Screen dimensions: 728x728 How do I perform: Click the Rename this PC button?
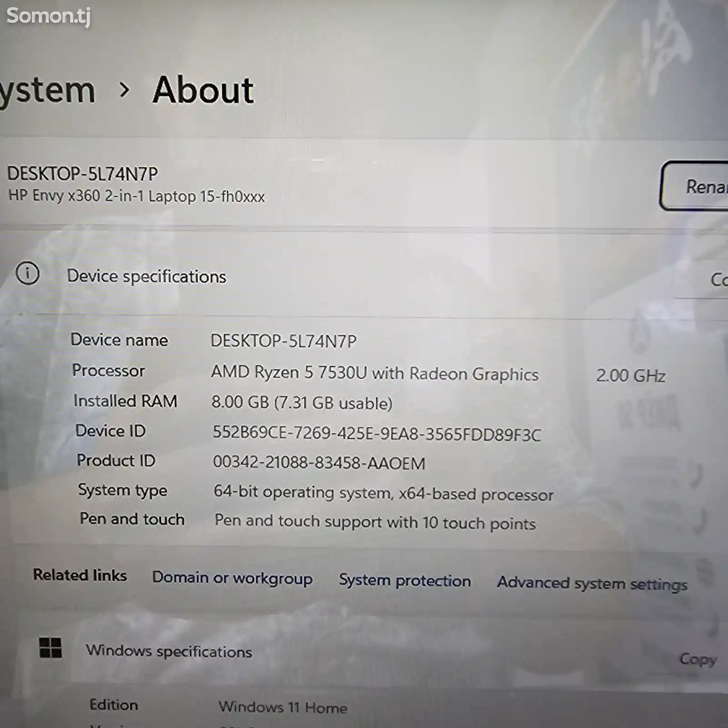[x=695, y=186]
